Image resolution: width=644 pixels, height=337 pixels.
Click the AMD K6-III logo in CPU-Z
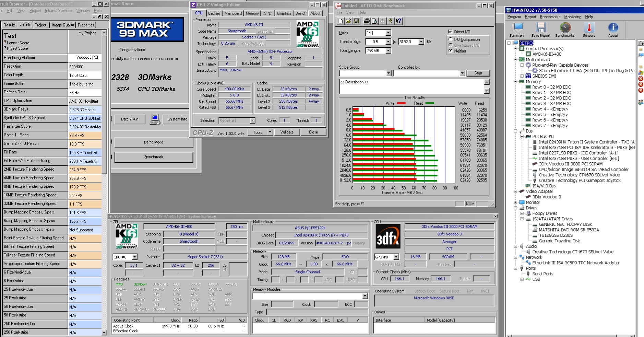[308, 34]
